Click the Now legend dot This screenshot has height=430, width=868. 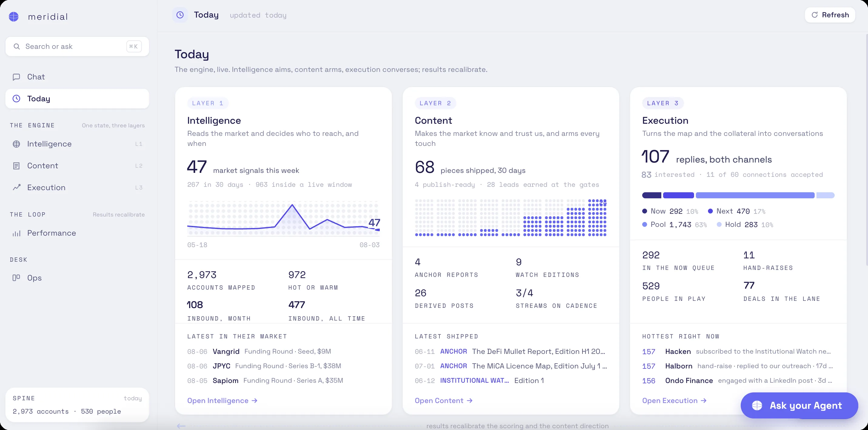tap(645, 211)
